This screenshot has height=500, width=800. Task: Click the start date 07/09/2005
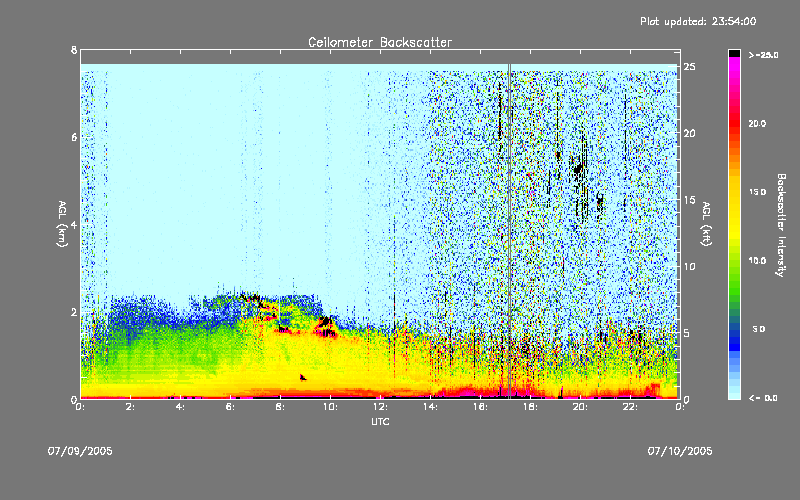80,451
